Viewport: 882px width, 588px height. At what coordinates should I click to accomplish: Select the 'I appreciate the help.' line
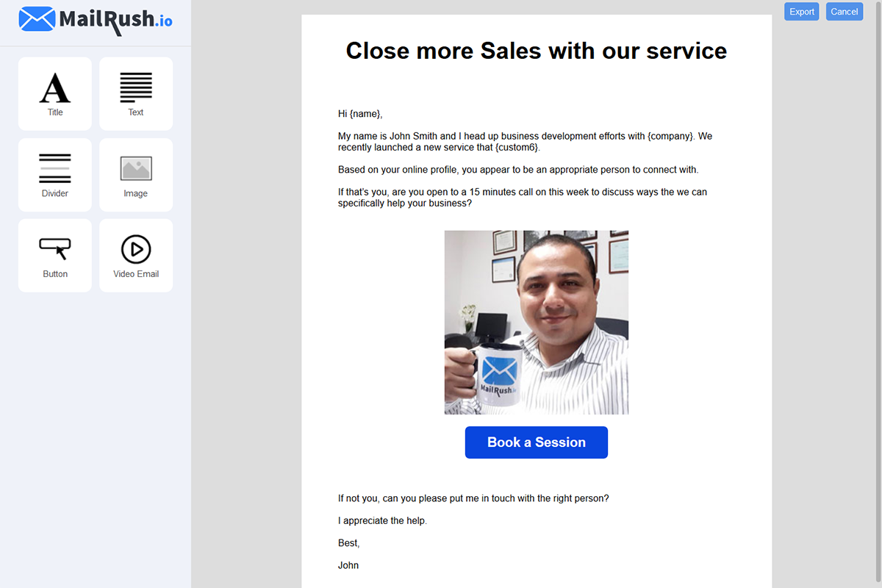pyautogui.click(x=382, y=521)
